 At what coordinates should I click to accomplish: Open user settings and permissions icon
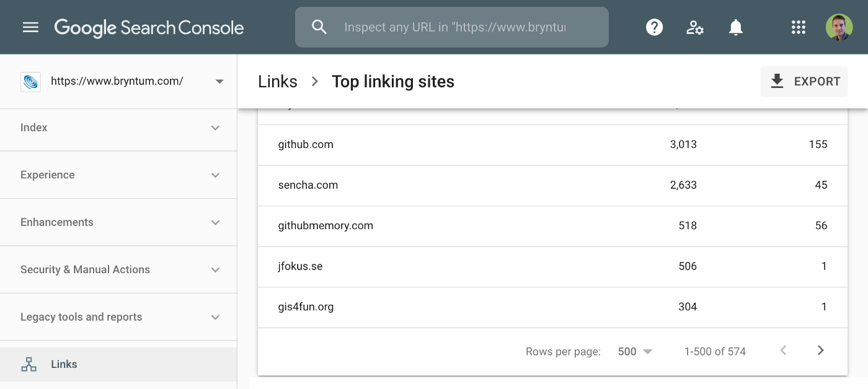point(694,27)
